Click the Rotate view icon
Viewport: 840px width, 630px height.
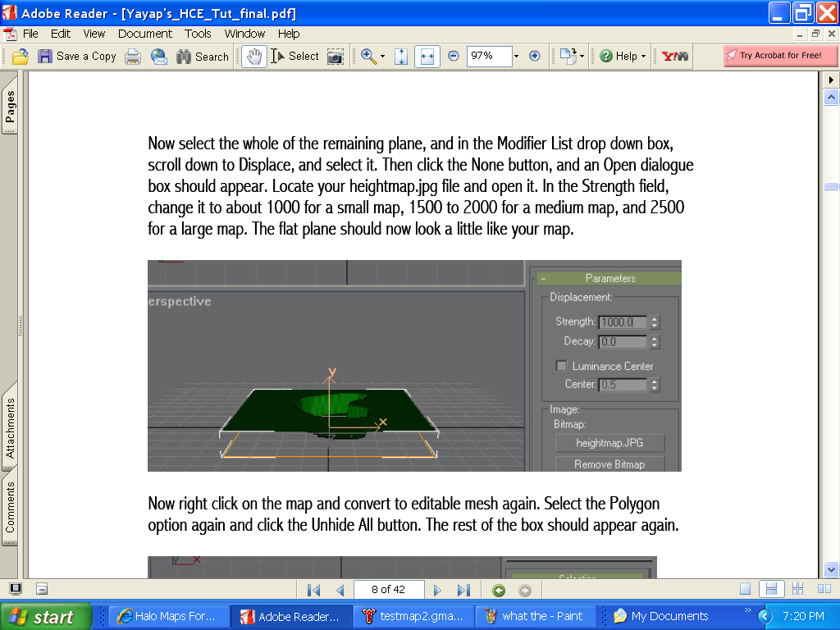568,56
